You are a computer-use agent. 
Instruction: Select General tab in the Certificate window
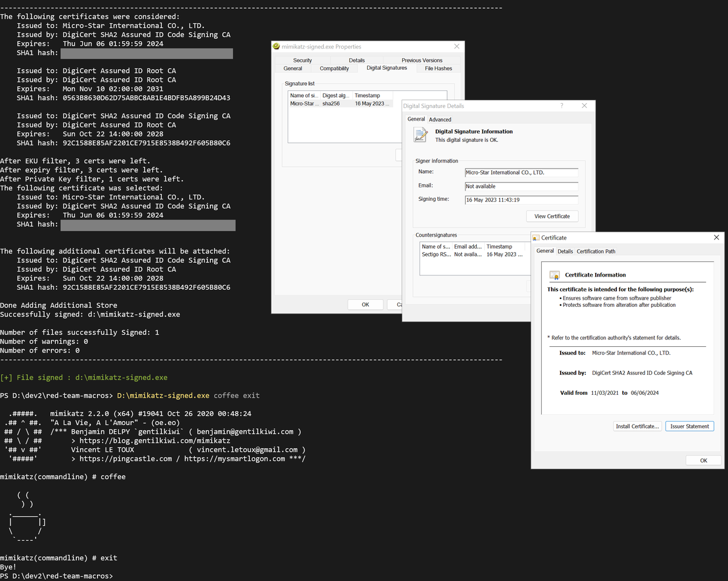(x=545, y=250)
